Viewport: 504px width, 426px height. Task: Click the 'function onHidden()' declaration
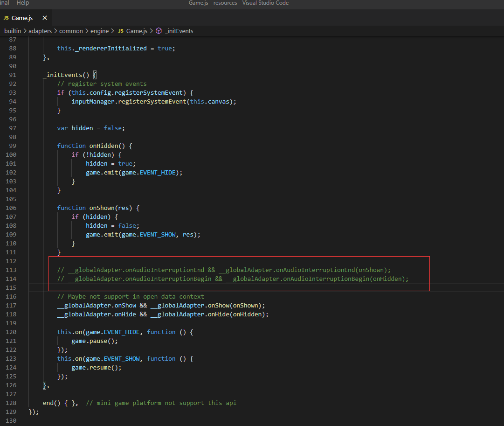(x=95, y=146)
